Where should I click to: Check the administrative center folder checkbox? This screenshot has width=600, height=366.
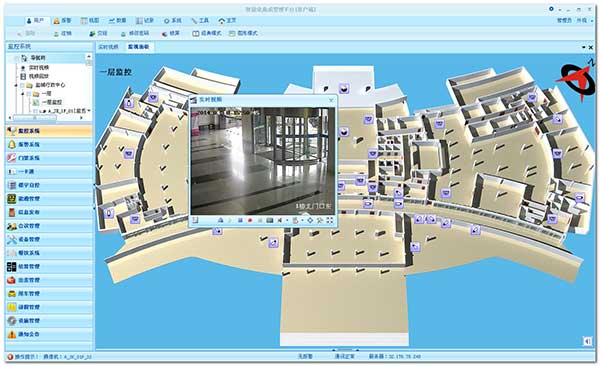[x=23, y=85]
